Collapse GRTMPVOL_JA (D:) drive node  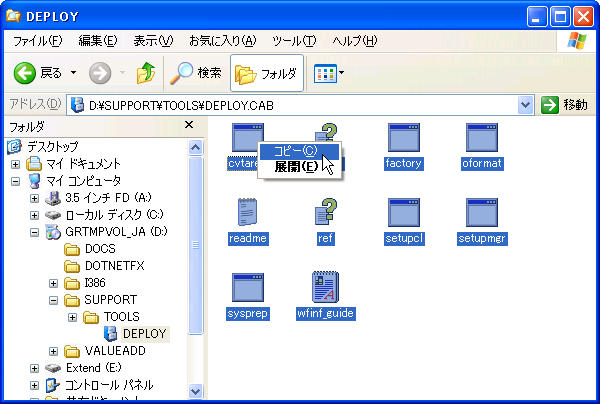coord(34,232)
